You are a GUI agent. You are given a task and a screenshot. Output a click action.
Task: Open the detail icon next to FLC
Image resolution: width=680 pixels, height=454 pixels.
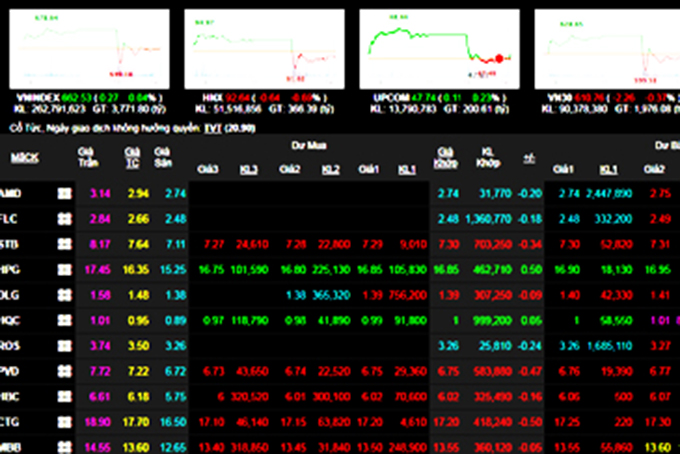point(65,218)
